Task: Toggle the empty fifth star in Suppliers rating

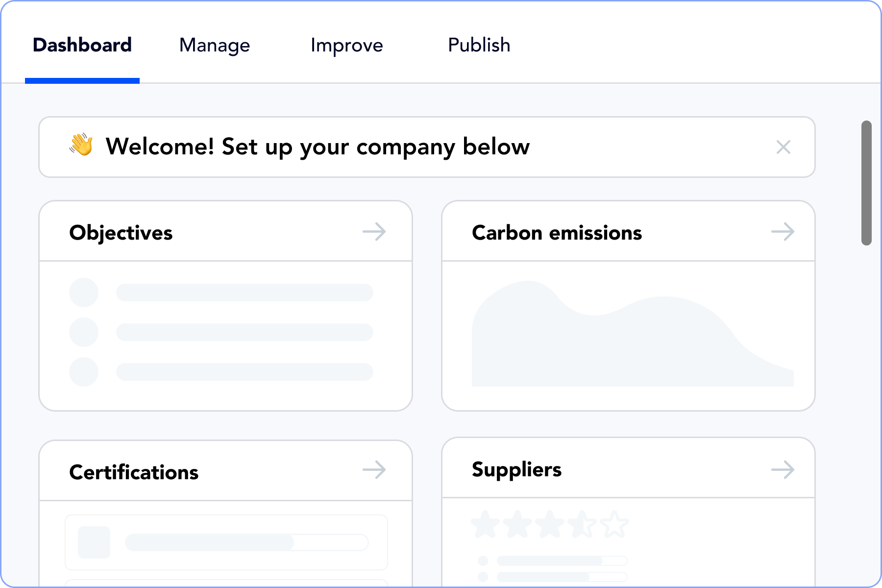Action: [614, 523]
